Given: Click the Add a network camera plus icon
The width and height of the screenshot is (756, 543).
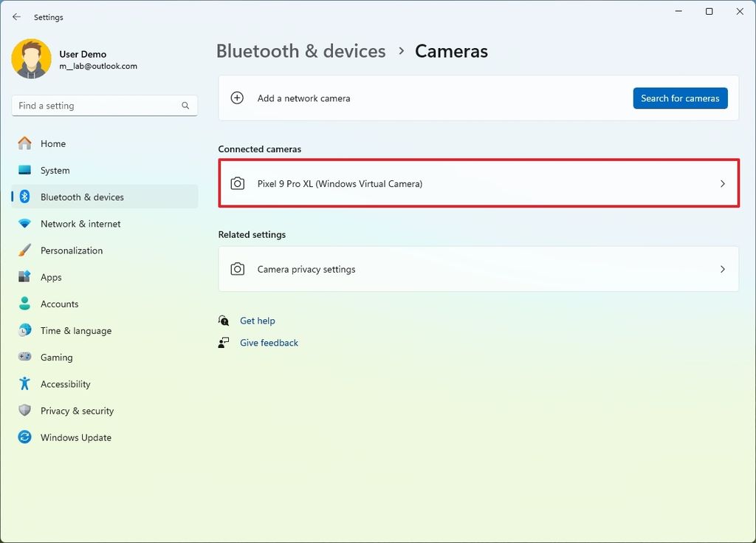Looking at the screenshot, I should click(237, 98).
